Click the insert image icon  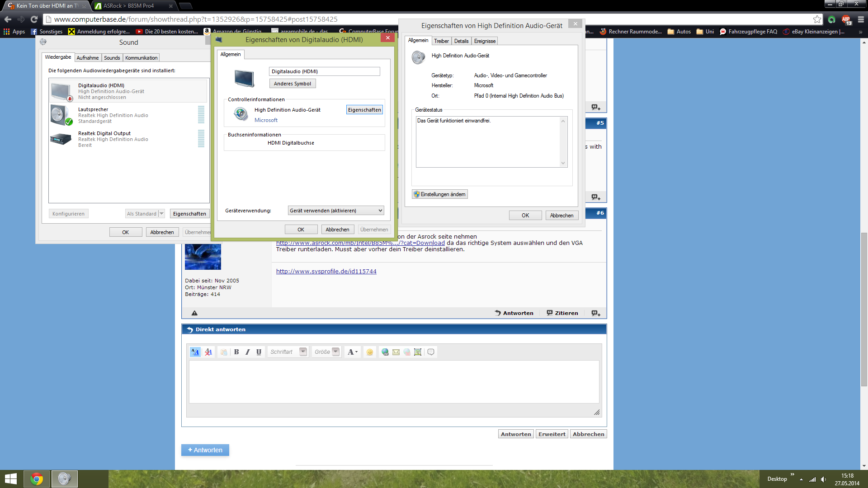point(418,352)
